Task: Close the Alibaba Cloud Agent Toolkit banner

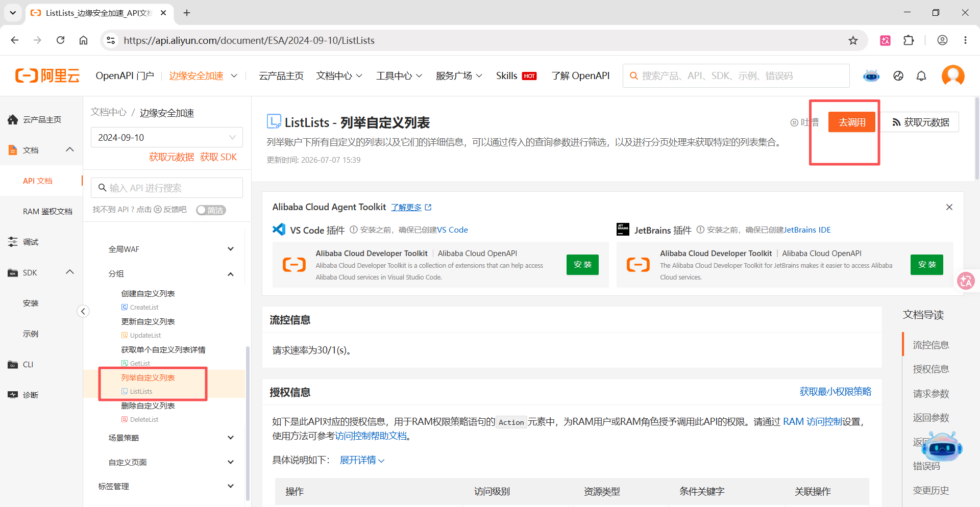Action: pos(949,207)
